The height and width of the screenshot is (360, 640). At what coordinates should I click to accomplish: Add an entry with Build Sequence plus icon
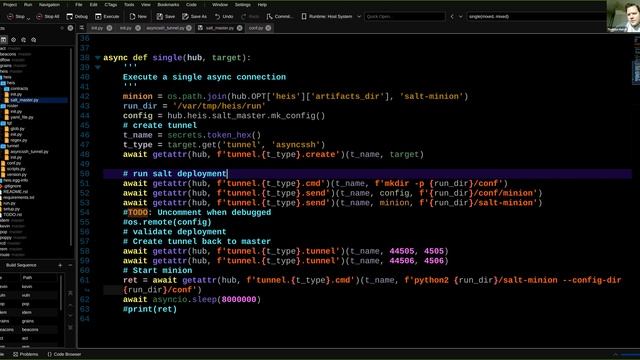coord(60,265)
